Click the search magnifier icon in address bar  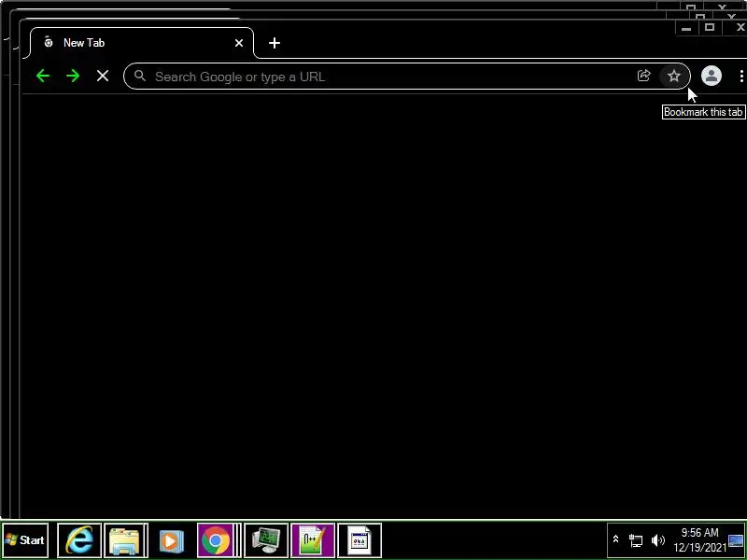pyautogui.click(x=139, y=76)
